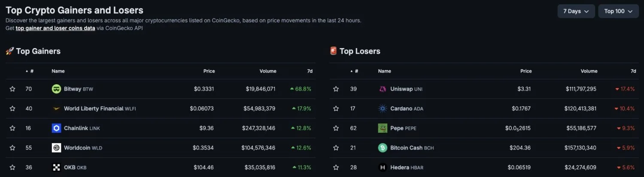Click the OKB checkered logo icon
This screenshot has height=177, width=644.
point(56,168)
